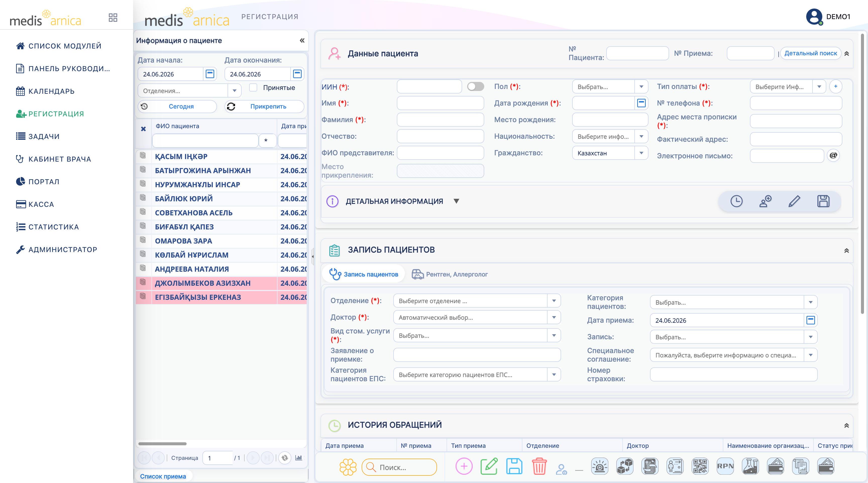Screen dimensions: 868x483
Task: Click the ИИН input field
Action: [429, 87]
